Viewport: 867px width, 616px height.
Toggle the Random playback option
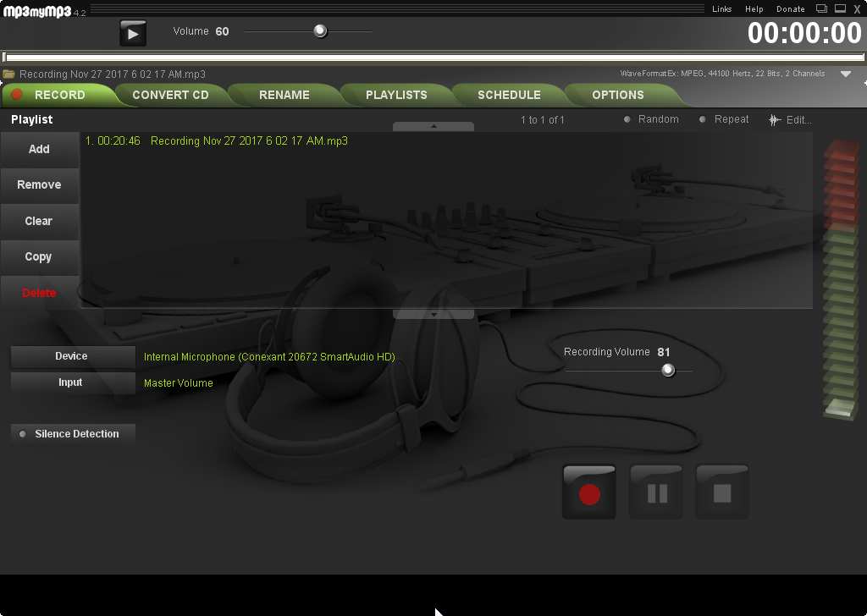pos(651,119)
